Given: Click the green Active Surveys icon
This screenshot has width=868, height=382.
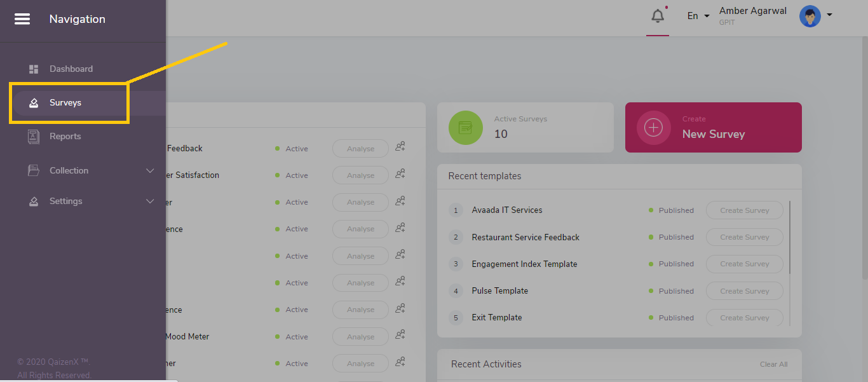Looking at the screenshot, I should (466, 127).
